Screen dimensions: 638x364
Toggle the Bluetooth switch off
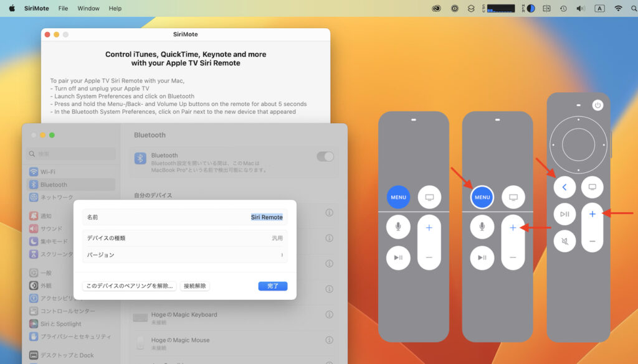(325, 157)
